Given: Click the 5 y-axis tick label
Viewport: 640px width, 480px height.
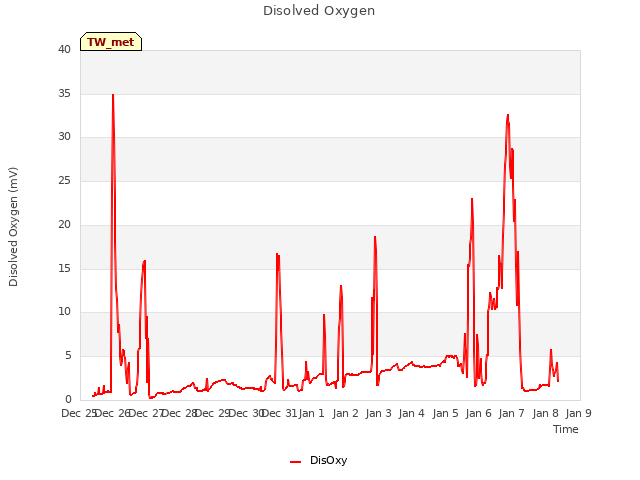Looking at the screenshot, I should [68, 356].
